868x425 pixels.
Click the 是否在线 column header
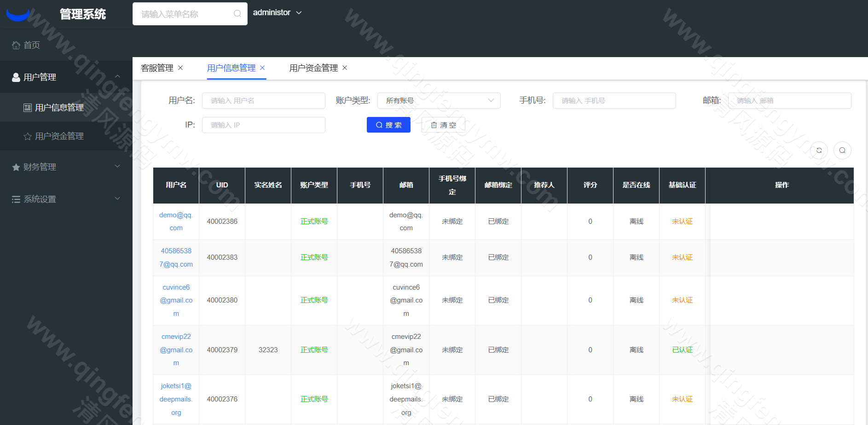click(x=637, y=185)
